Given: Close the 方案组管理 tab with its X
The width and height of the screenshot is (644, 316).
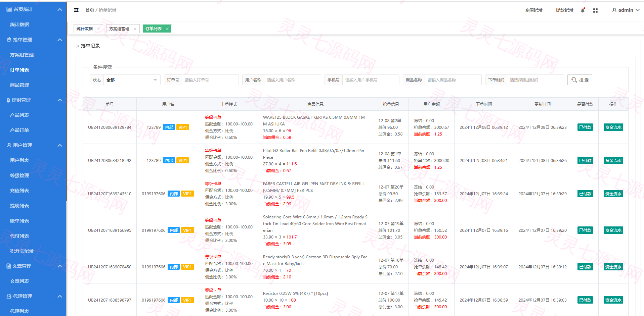Looking at the screenshot, I should [135, 29].
